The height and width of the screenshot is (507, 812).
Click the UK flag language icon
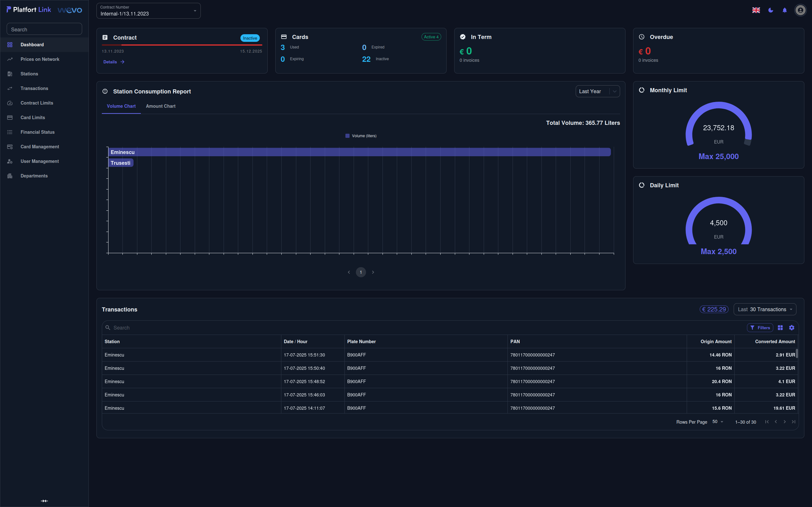pos(756,10)
